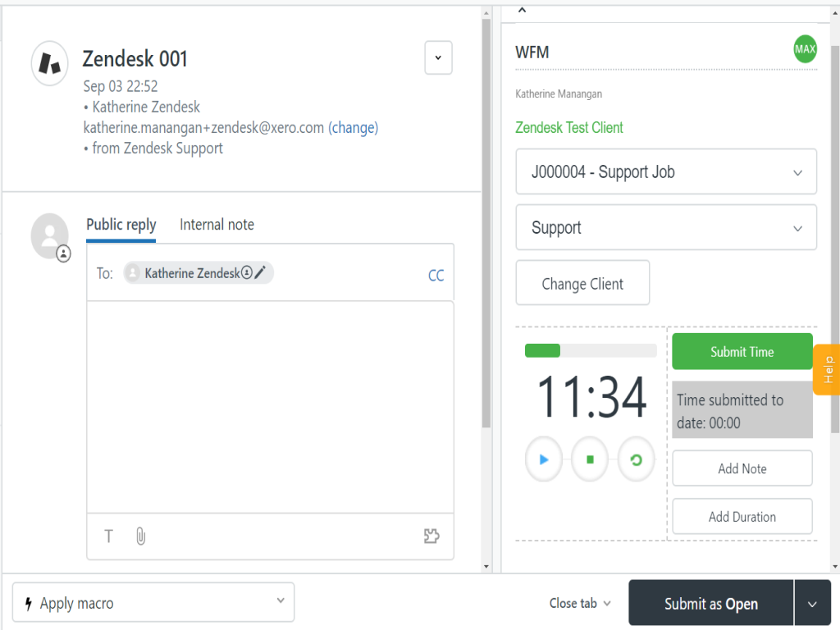Image resolution: width=840 pixels, height=630 pixels.
Task: Start the WFM timer with play button
Action: [543, 460]
